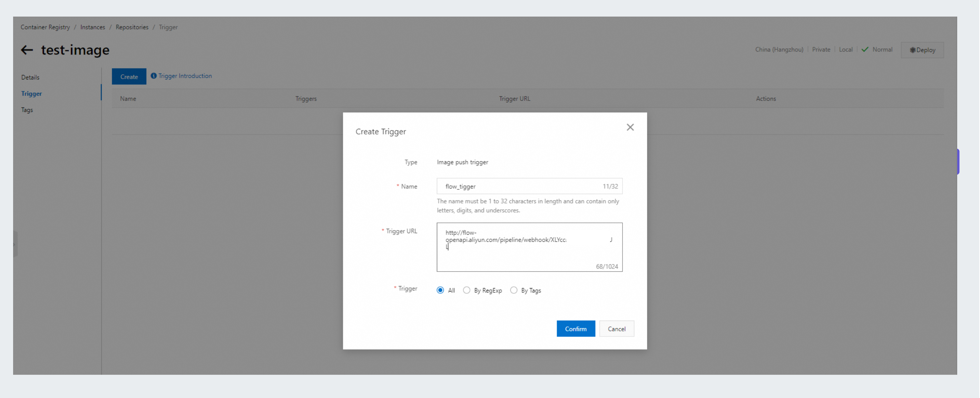
Task: Click the Trigger URL column header
Action: (x=514, y=99)
